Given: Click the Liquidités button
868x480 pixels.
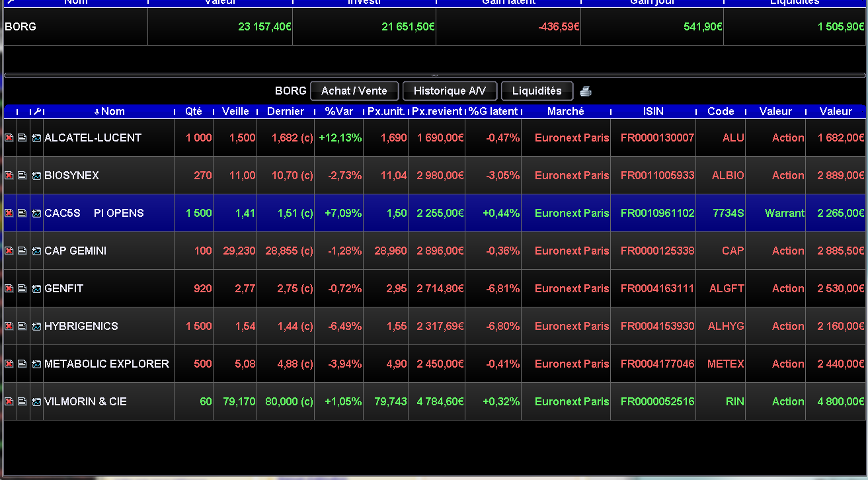Looking at the screenshot, I should [537, 91].
